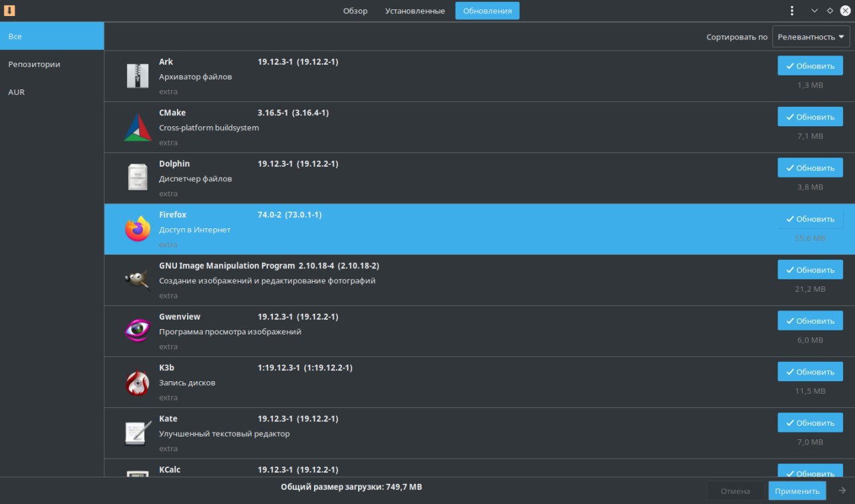Open the three-dot options menu
The width and height of the screenshot is (855, 504).
tap(792, 11)
